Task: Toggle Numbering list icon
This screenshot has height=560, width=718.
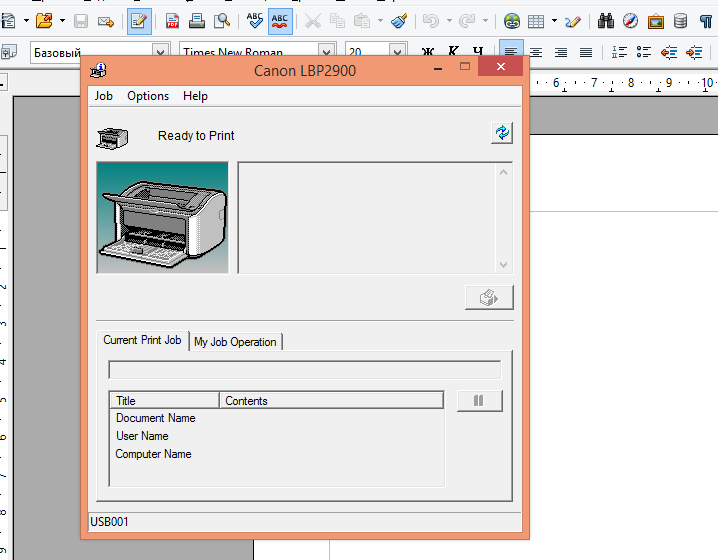Action: (619, 52)
